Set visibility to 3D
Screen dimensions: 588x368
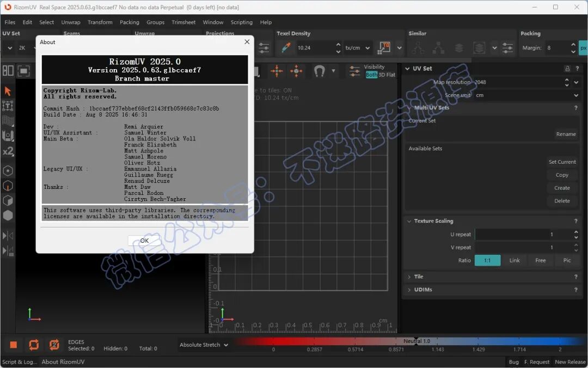[x=382, y=75]
